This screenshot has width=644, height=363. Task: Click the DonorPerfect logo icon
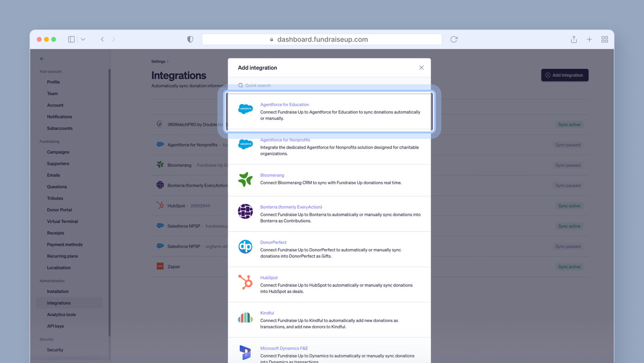(x=245, y=247)
